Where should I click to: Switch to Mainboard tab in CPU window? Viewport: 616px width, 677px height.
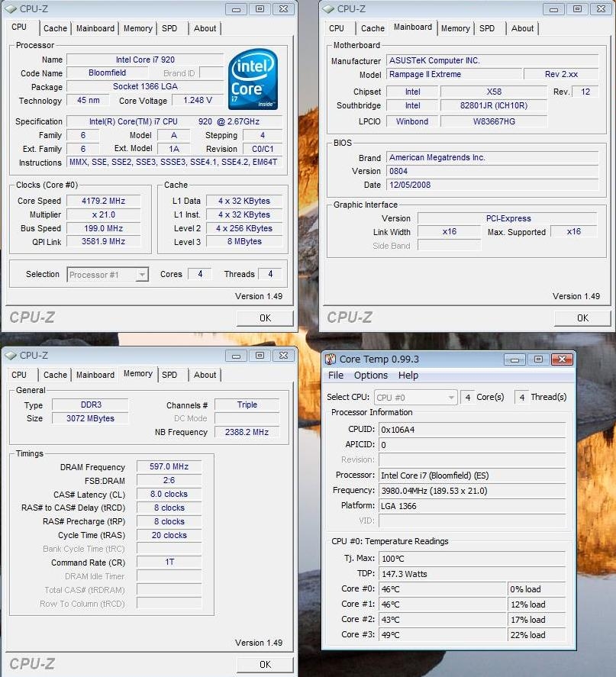pyautogui.click(x=95, y=28)
